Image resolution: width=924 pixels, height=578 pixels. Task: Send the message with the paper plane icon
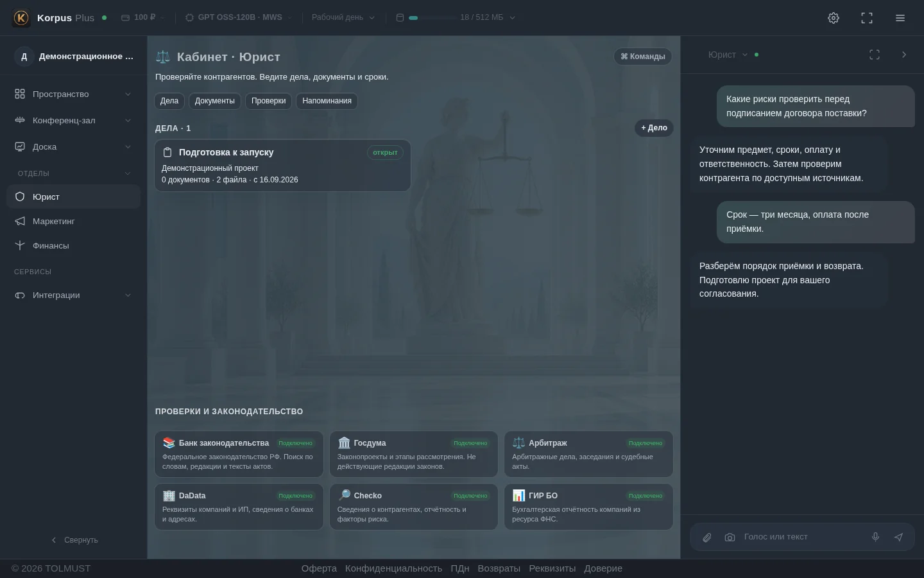(898, 537)
